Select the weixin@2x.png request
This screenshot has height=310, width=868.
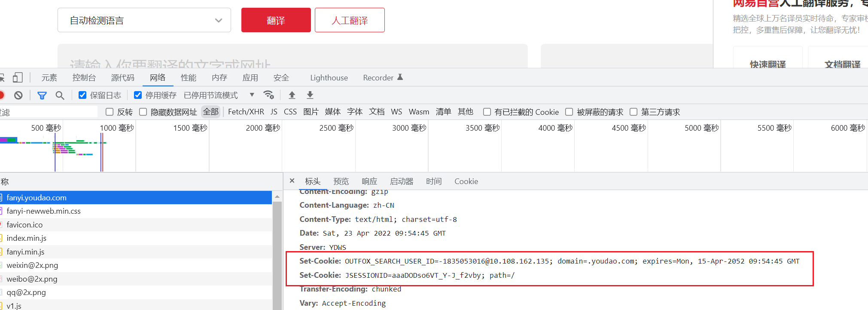pos(136,265)
